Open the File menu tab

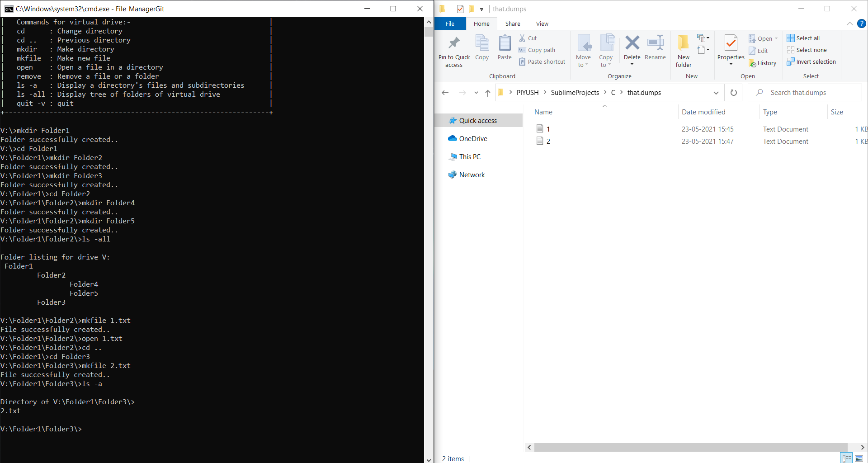[450, 24]
